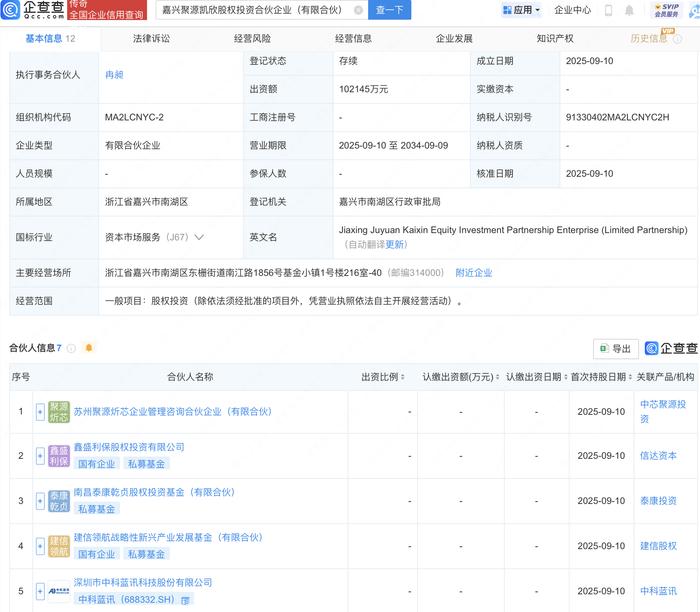Sort by 出资比例 column arrow
The height and width of the screenshot is (612, 700).
tap(401, 378)
